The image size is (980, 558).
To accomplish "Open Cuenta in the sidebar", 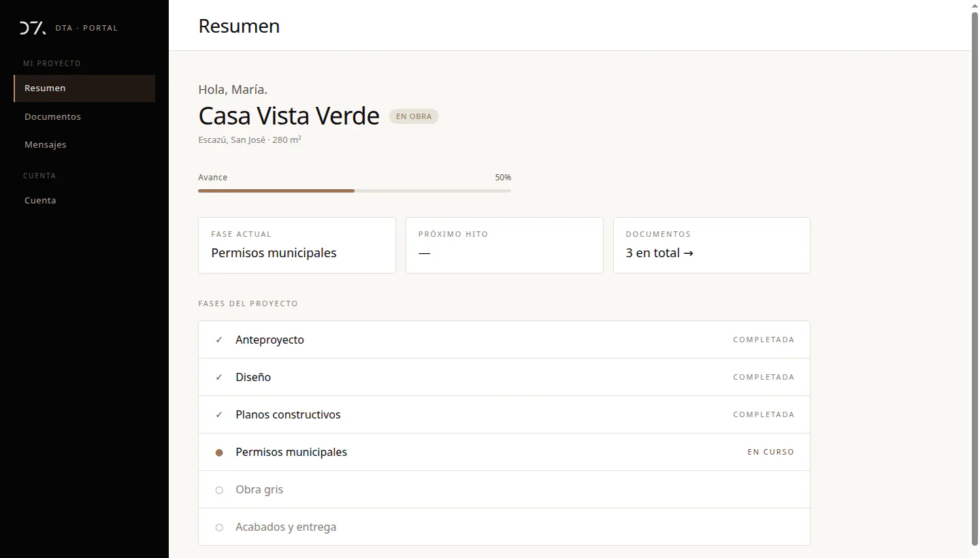I will tap(84, 200).
